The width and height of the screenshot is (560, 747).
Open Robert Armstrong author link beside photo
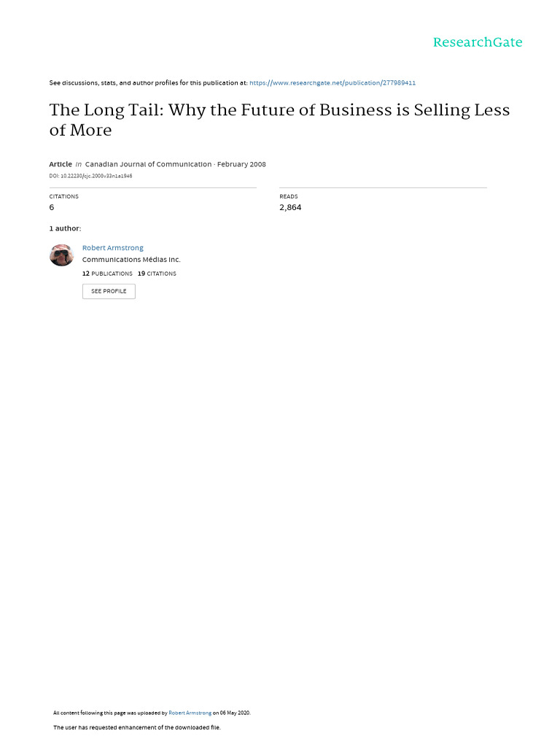113,248
